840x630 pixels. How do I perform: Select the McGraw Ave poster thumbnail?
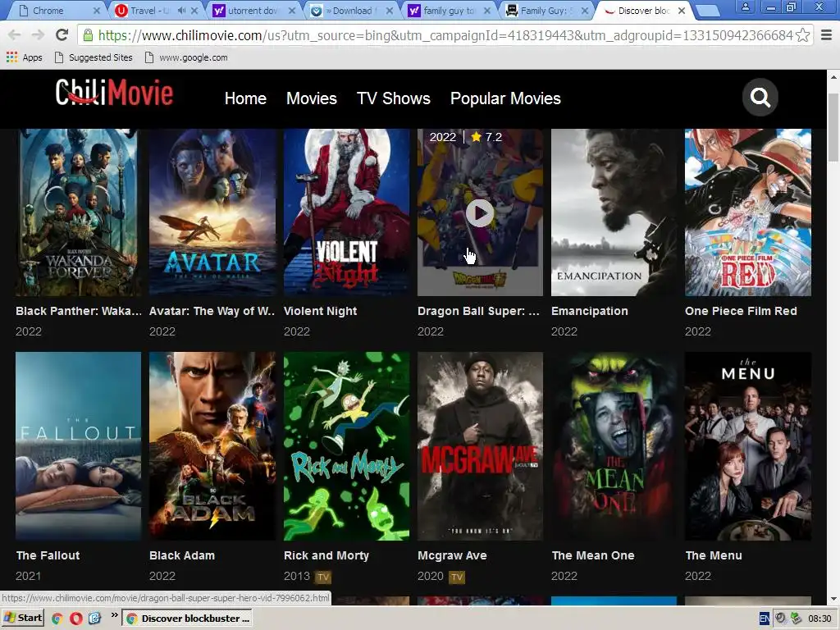(x=480, y=445)
